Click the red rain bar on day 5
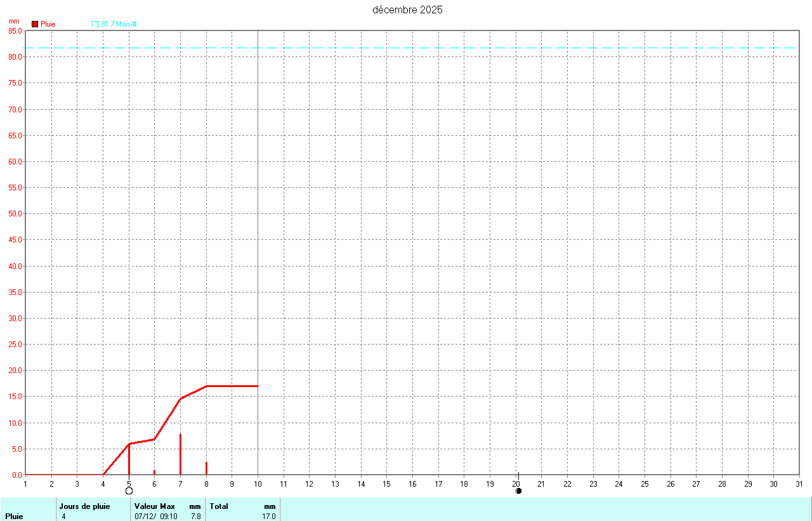The image size is (812, 521). 129,459
